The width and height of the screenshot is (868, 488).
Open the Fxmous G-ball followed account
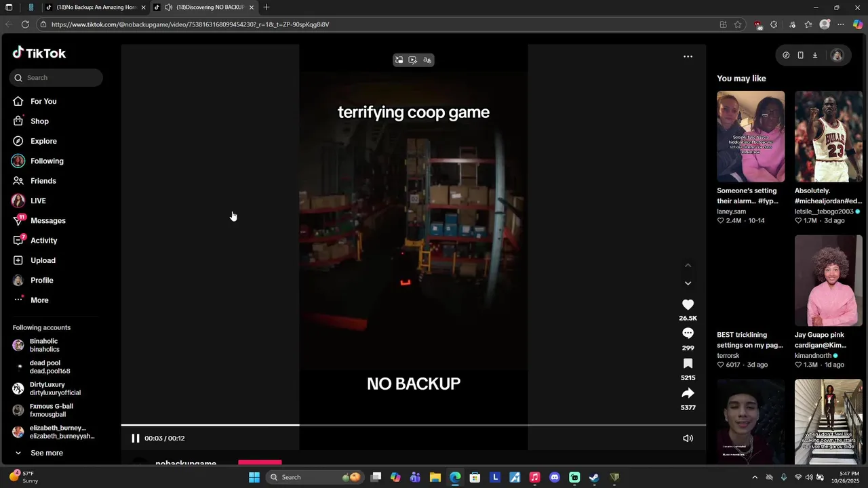(x=43, y=410)
